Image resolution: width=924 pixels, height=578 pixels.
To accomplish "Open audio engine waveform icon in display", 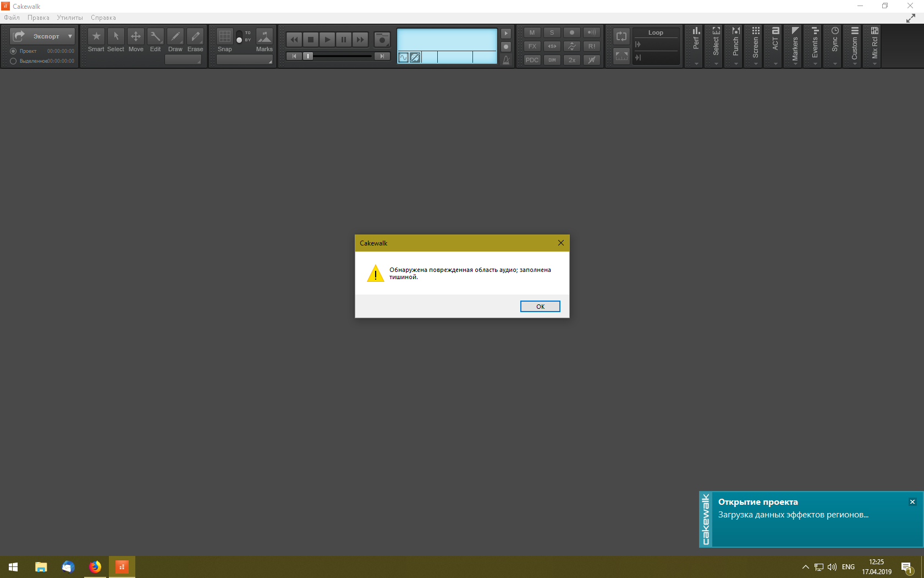I will click(x=403, y=57).
